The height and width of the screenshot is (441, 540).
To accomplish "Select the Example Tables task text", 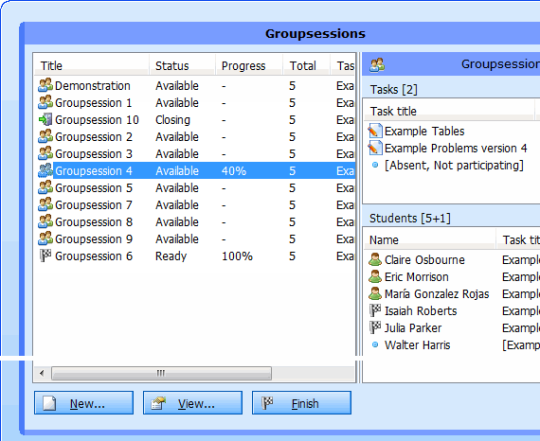I will pyautogui.click(x=424, y=131).
